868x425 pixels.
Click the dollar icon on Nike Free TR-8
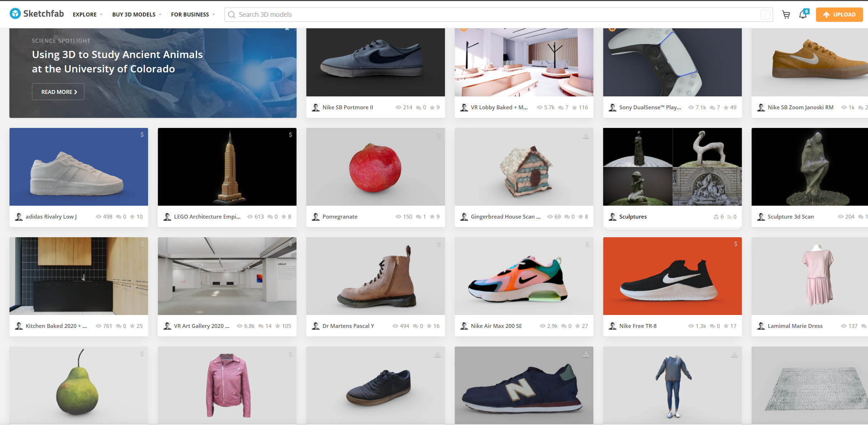[736, 244]
